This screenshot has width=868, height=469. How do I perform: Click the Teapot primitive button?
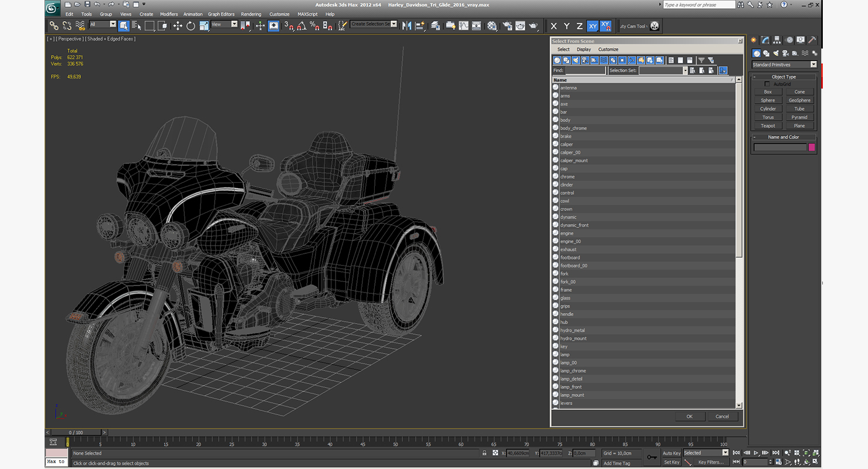click(x=768, y=126)
